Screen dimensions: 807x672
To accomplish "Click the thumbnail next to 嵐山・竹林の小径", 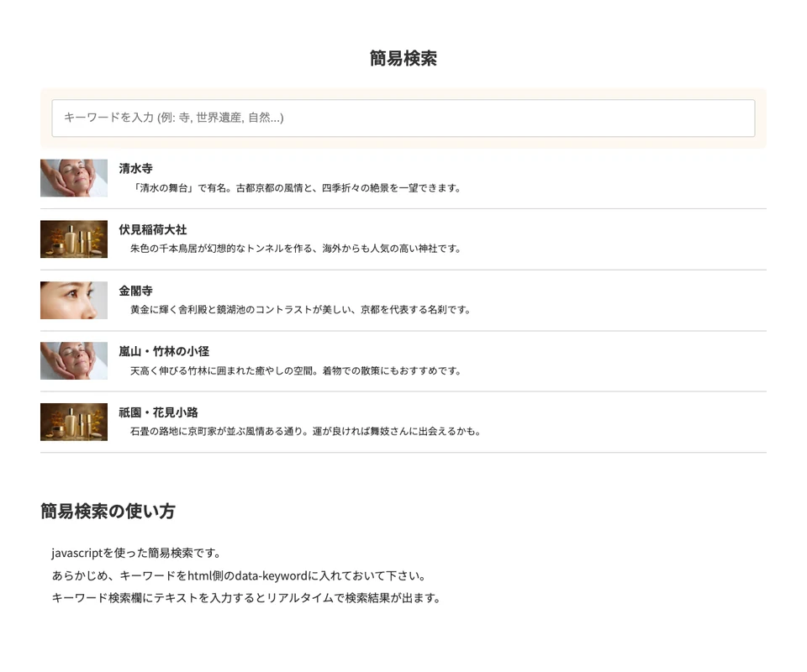I will 74,361.
